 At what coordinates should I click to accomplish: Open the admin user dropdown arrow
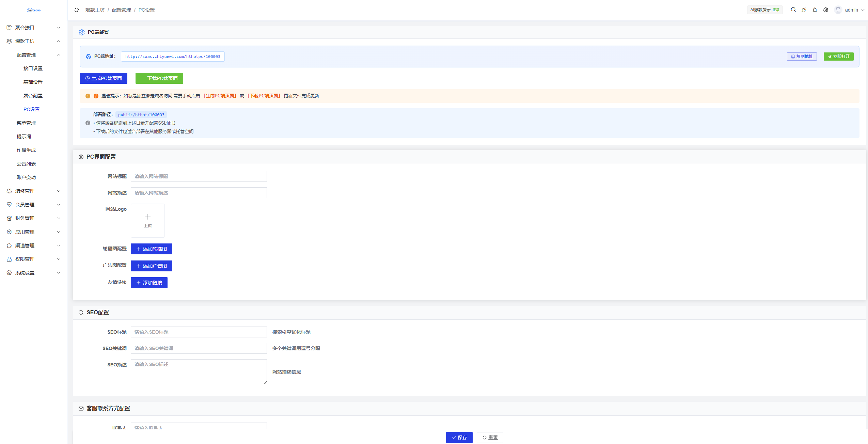coord(863,10)
